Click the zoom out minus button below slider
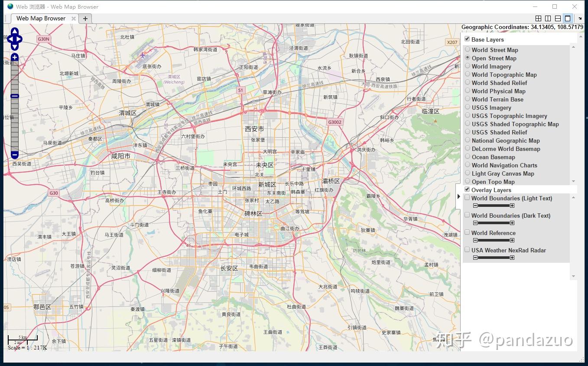This screenshot has width=588, height=366. [14, 155]
